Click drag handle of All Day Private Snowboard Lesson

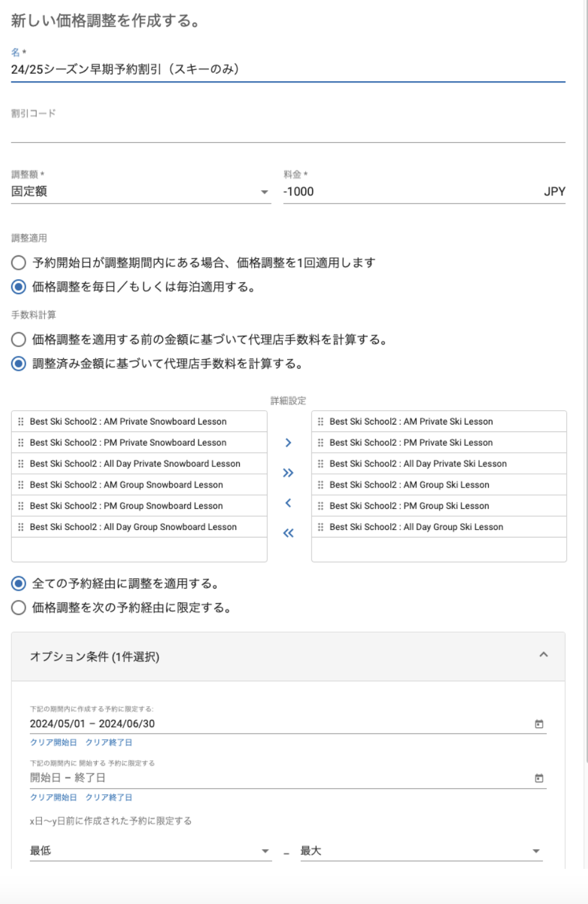pos(21,464)
